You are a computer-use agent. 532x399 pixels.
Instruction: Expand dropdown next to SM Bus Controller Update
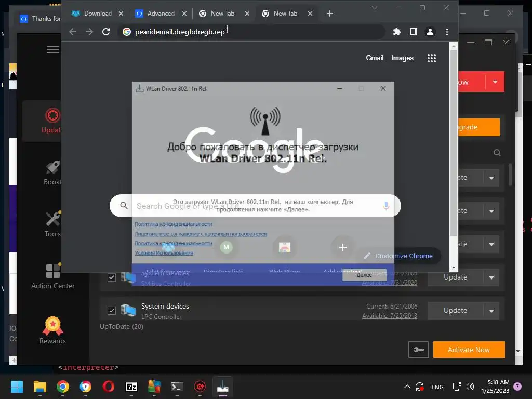point(491,277)
